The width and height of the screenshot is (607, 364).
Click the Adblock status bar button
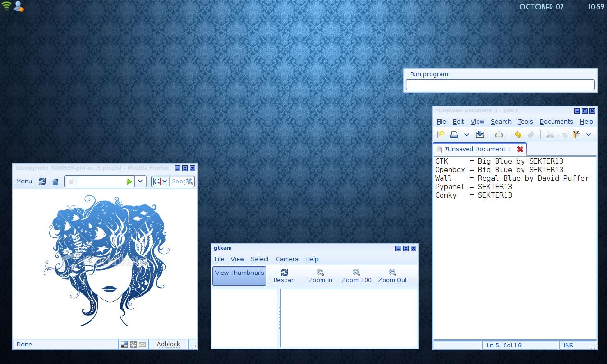point(168,345)
